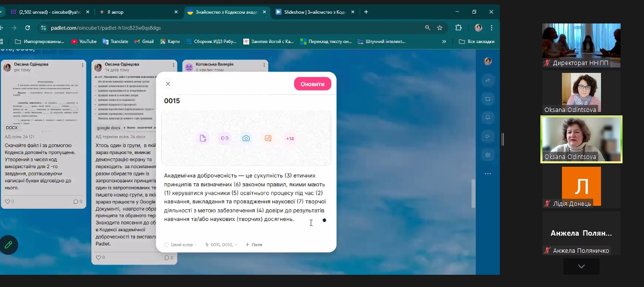
Task: Open the camera attachment option
Action: tap(246, 138)
